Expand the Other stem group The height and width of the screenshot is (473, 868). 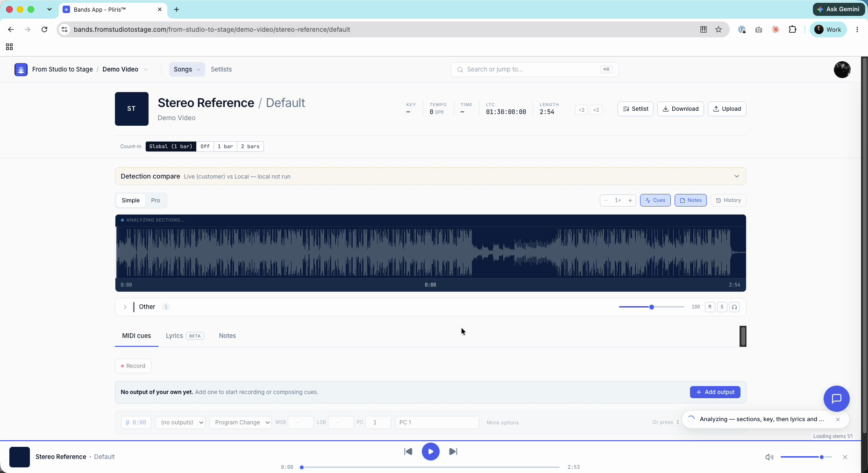125,307
